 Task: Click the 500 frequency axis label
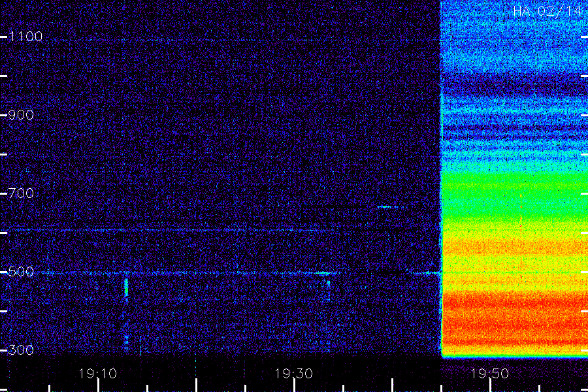21,272
